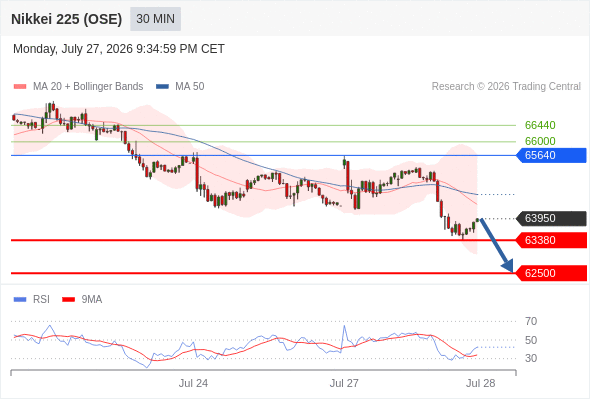Click the blue downward forecast arrow
This screenshot has height=400, width=590.
pyautogui.click(x=497, y=245)
